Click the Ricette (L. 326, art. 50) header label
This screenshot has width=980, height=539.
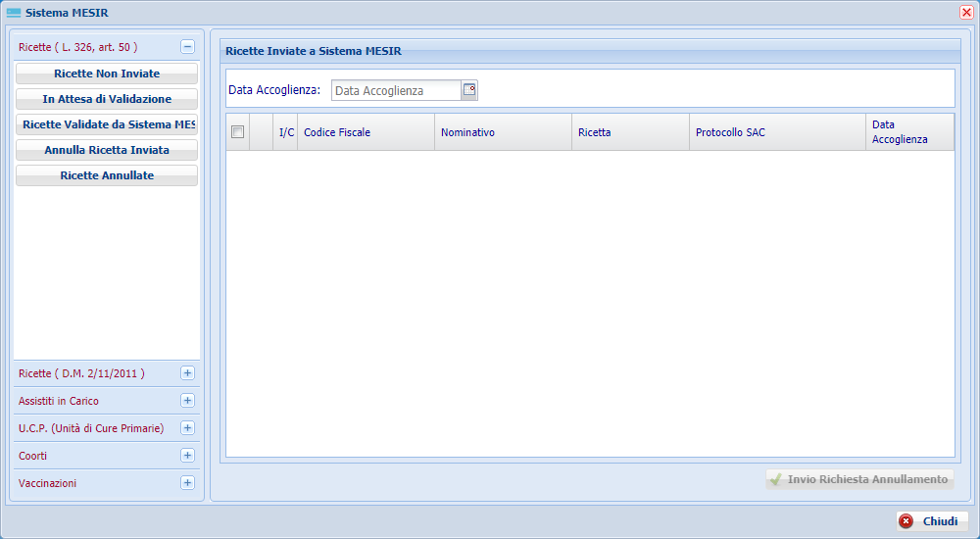point(78,47)
